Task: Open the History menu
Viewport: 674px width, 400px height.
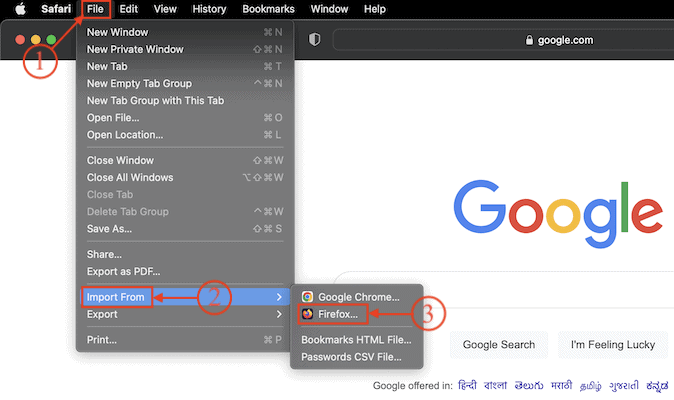Action: (209, 9)
